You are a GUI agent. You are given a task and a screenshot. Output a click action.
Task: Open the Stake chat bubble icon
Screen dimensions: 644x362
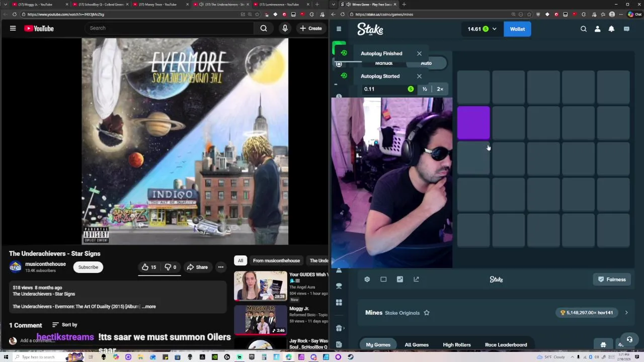tap(626, 29)
